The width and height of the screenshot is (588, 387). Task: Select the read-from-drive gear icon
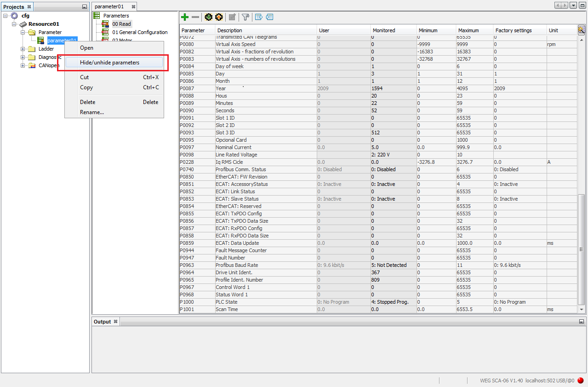coord(208,17)
